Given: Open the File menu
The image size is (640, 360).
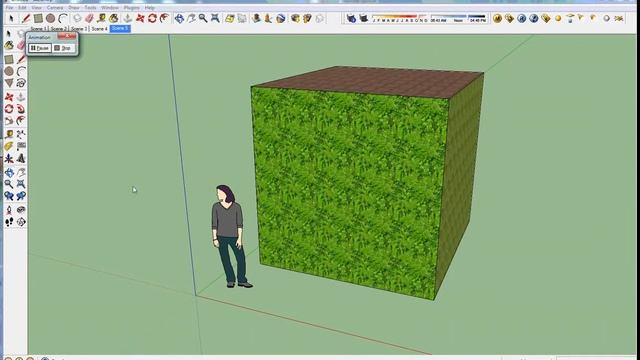Looking at the screenshot, I should (x=9, y=7).
